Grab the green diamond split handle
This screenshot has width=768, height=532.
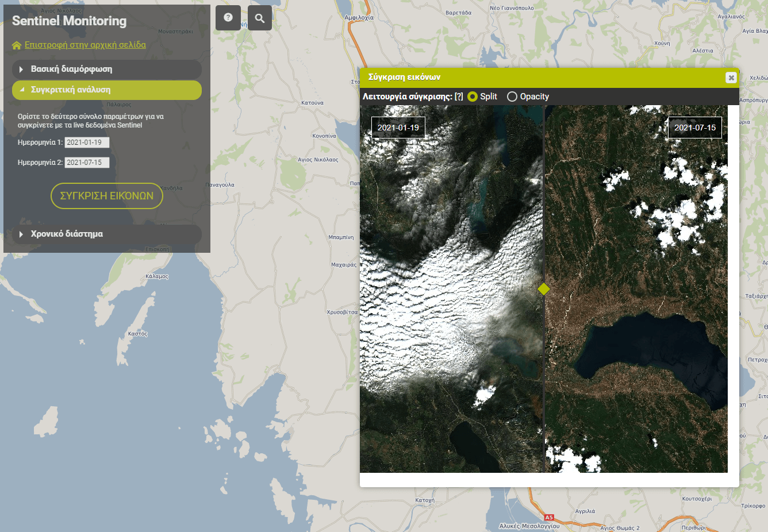544,289
